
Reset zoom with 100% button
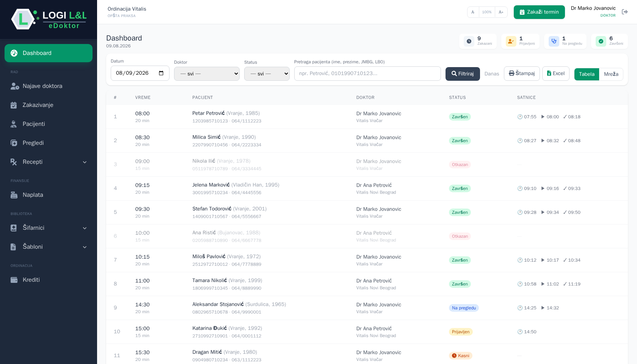pos(487,12)
